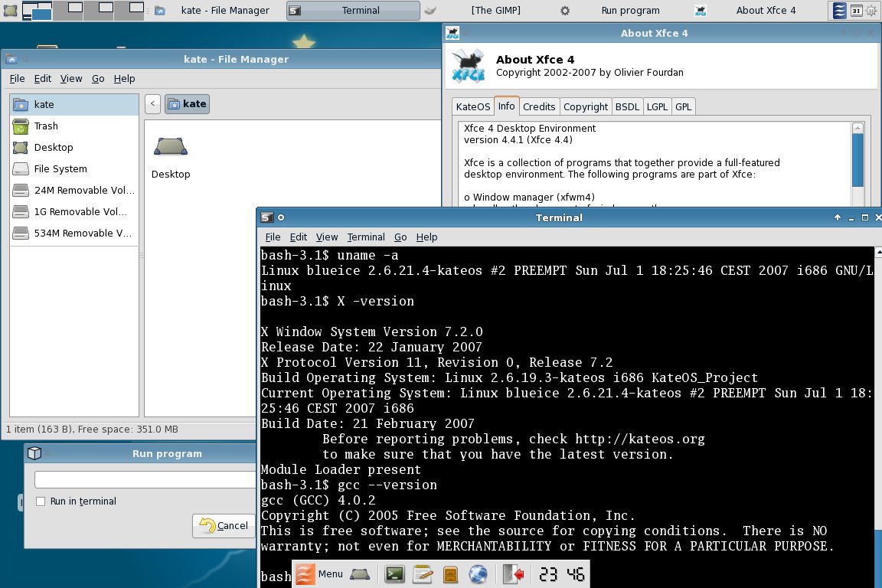
Task: Expand the View menu in File Manager
Action: click(x=71, y=79)
